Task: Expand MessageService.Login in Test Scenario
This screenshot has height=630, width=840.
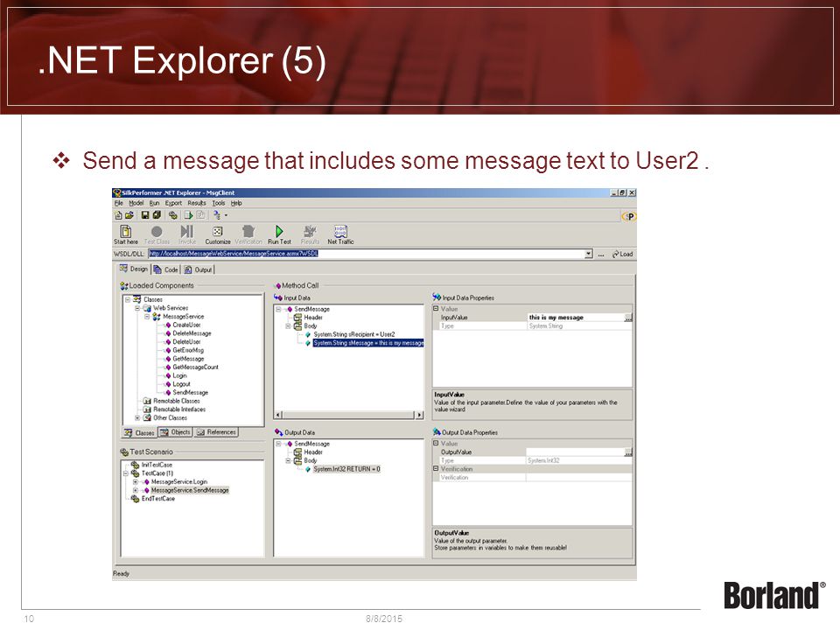Action: (136, 482)
